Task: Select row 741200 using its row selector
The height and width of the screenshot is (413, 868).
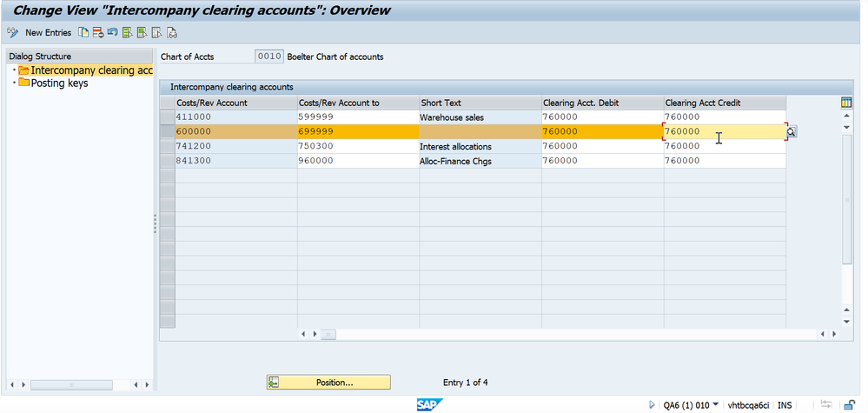Action: tap(167, 146)
